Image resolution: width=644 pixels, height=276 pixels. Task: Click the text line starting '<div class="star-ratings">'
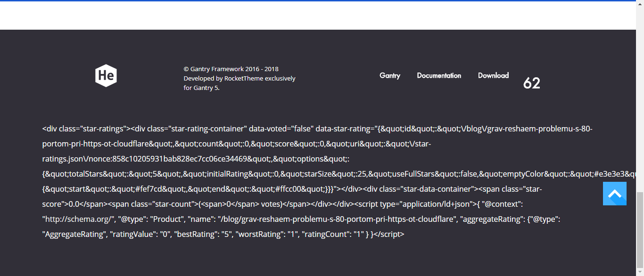(317, 129)
